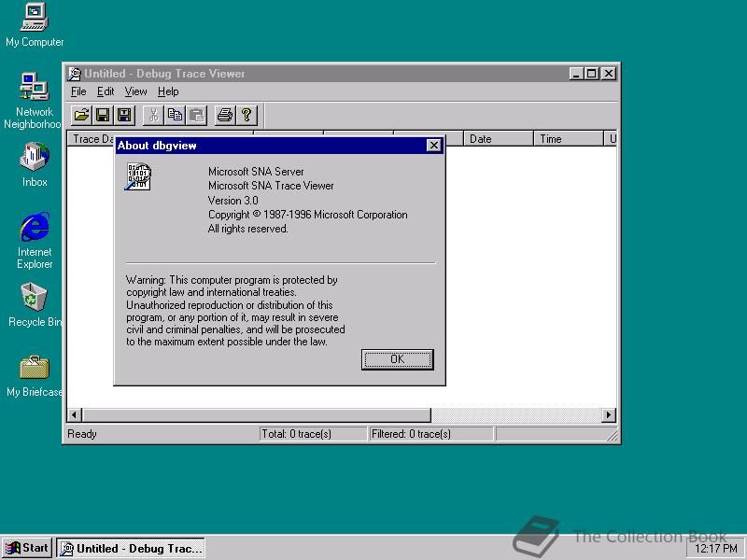The height and width of the screenshot is (560, 747).
Task: Click 'Microsoft SNA Trace Viewer' text
Action: (271, 186)
